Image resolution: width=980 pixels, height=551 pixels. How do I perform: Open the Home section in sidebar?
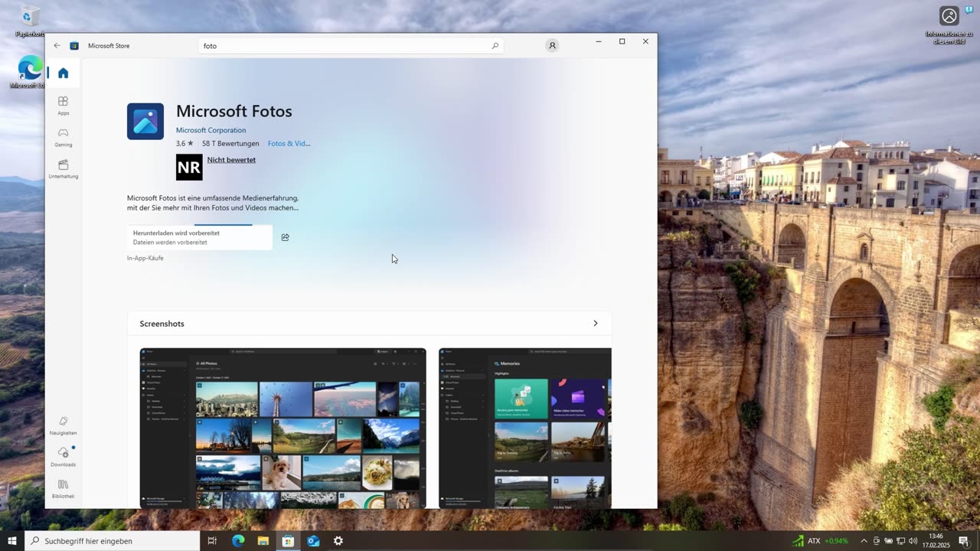coord(63,73)
